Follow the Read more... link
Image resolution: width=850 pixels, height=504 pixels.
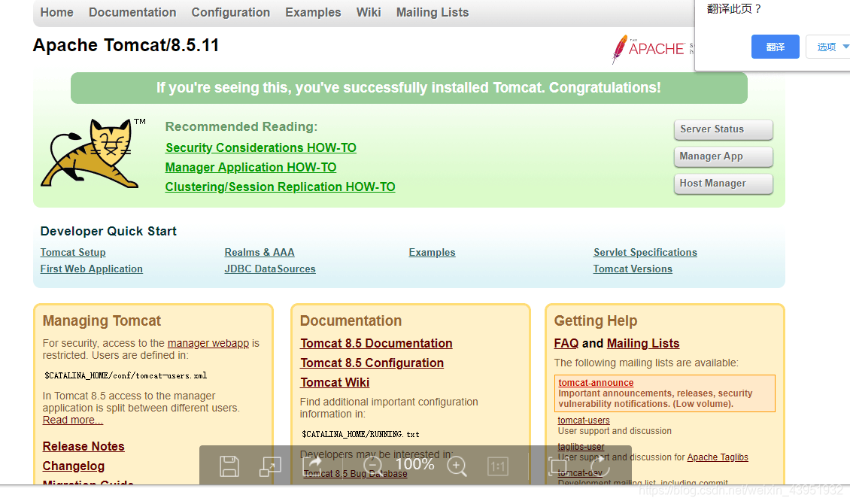pyautogui.click(x=73, y=420)
